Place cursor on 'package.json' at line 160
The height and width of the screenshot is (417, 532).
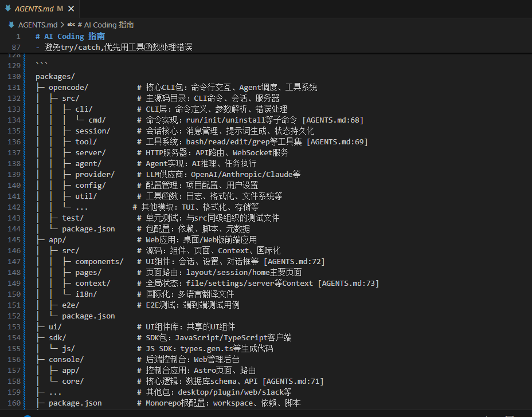75,403
